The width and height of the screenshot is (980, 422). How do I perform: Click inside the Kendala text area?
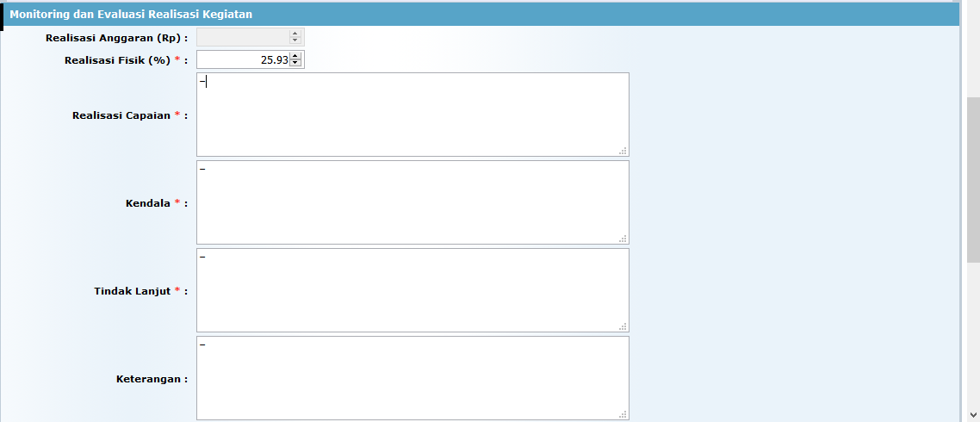coord(412,202)
